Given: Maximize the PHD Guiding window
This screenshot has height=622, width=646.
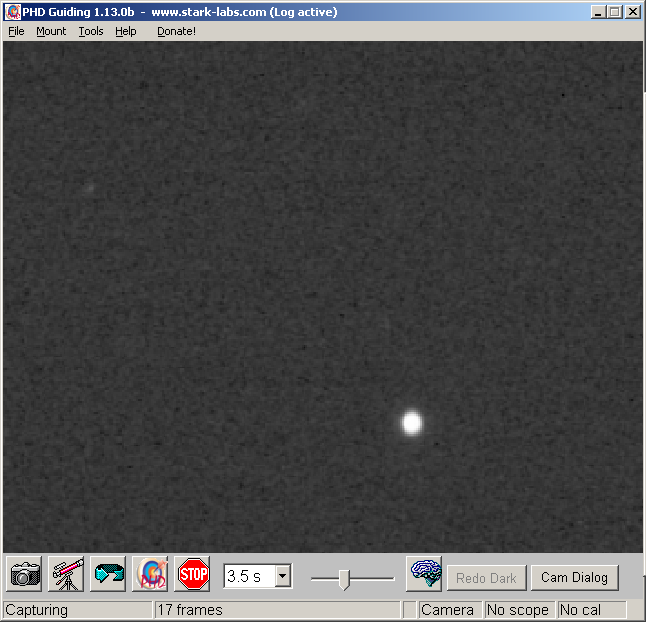Looking at the screenshot, I should click(615, 12).
